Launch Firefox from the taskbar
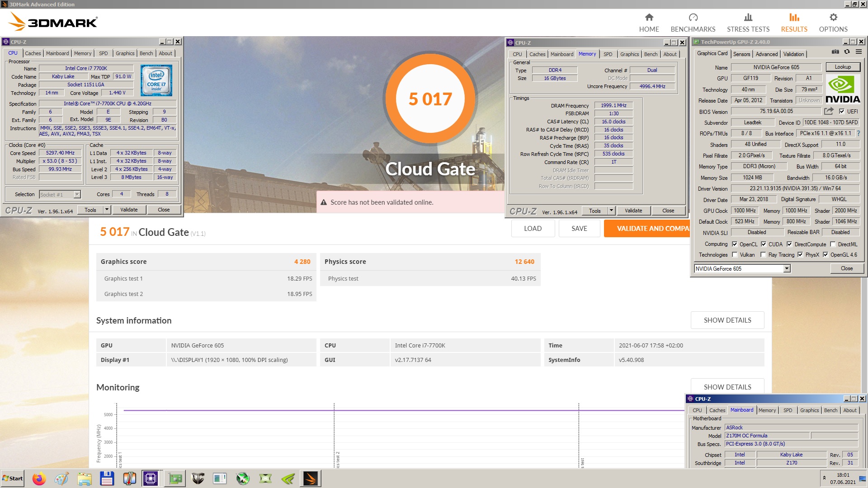Image resolution: width=868 pixels, height=488 pixels. point(39,479)
